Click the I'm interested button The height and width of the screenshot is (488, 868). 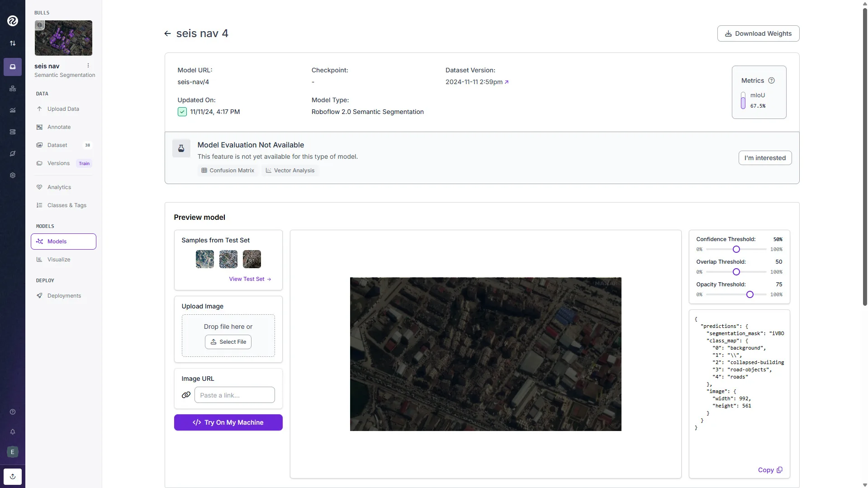(x=765, y=158)
